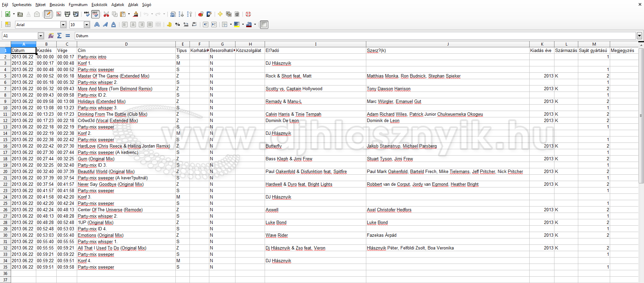Open the page preview
The width and height of the screenshot is (644, 283).
tap(76, 14)
